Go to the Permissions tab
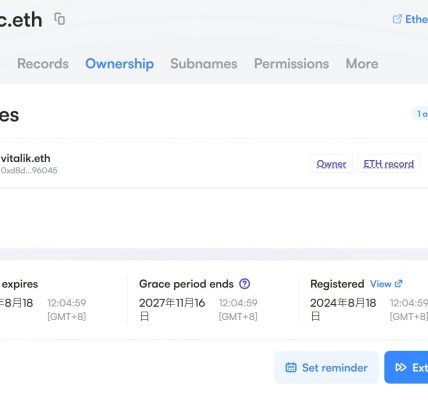The image size is (428, 400). [292, 64]
